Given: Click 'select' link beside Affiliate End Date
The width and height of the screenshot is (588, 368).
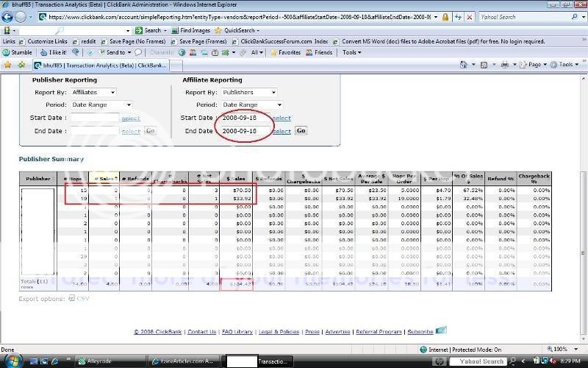Looking at the screenshot, I should [282, 132].
